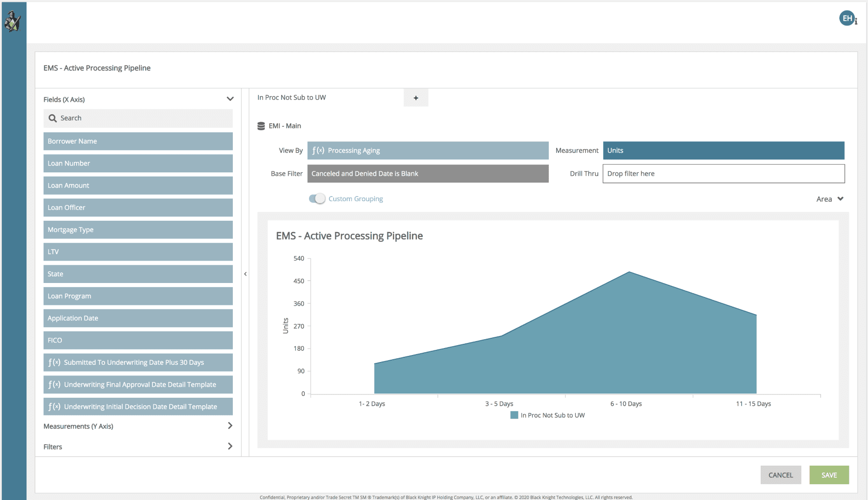Click the knight logo icon in sidebar

[13, 21]
